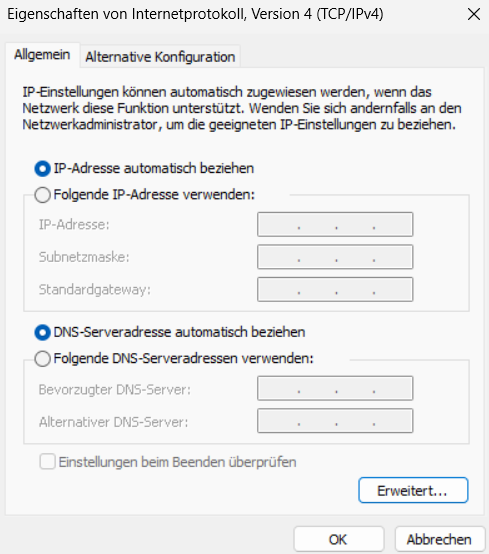Click the first octet of IP-Adresse field

pos(278,224)
